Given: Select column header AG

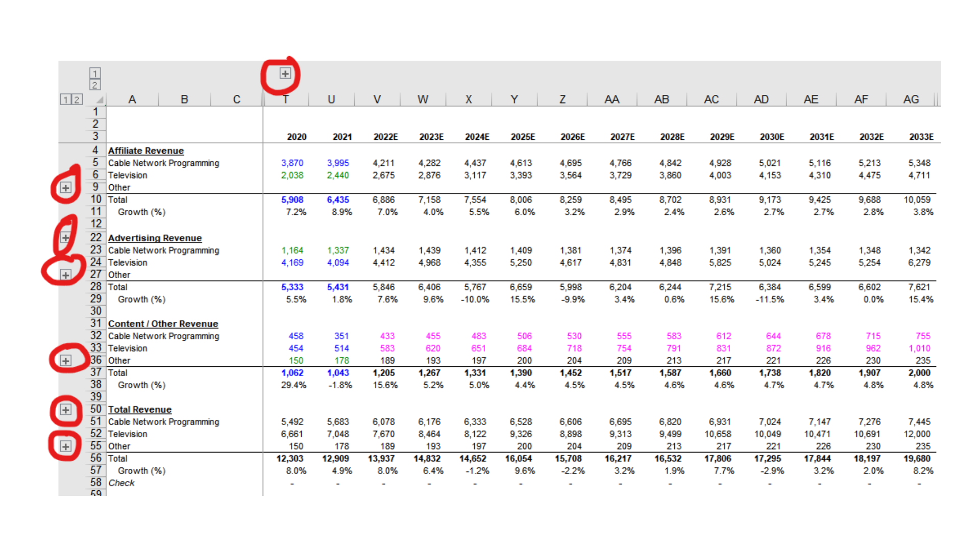Looking at the screenshot, I should click(911, 99).
